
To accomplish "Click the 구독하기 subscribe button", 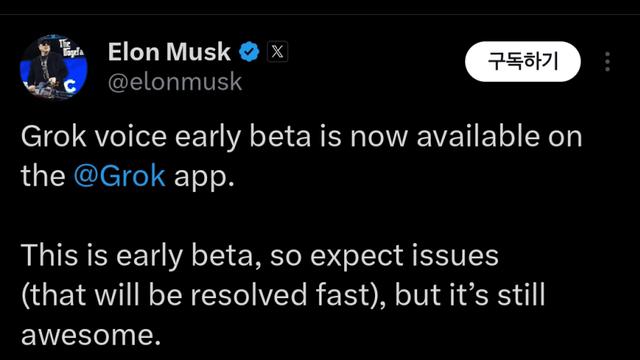I will click(x=522, y=62).
